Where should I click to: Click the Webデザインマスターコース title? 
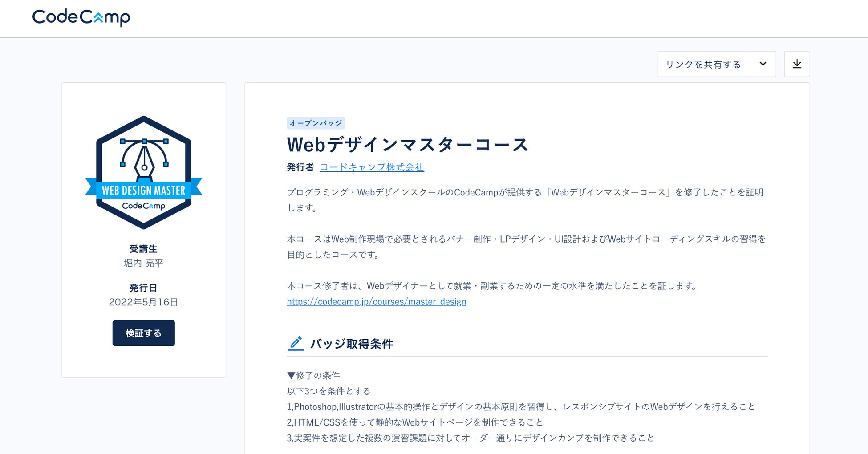[407, 145]
